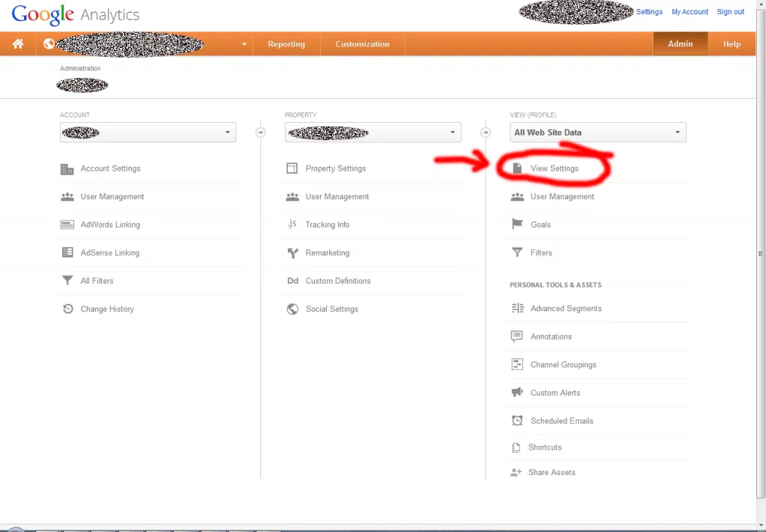
Task: Click the page vertical scrollbar
Action: pyautogui.click(x=760, y=254)
